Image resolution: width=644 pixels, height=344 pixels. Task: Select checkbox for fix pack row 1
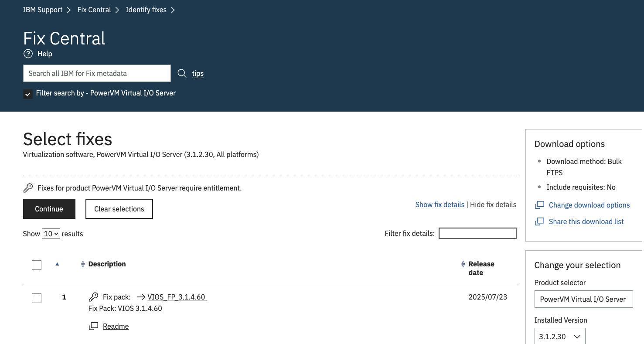(37, 298)
